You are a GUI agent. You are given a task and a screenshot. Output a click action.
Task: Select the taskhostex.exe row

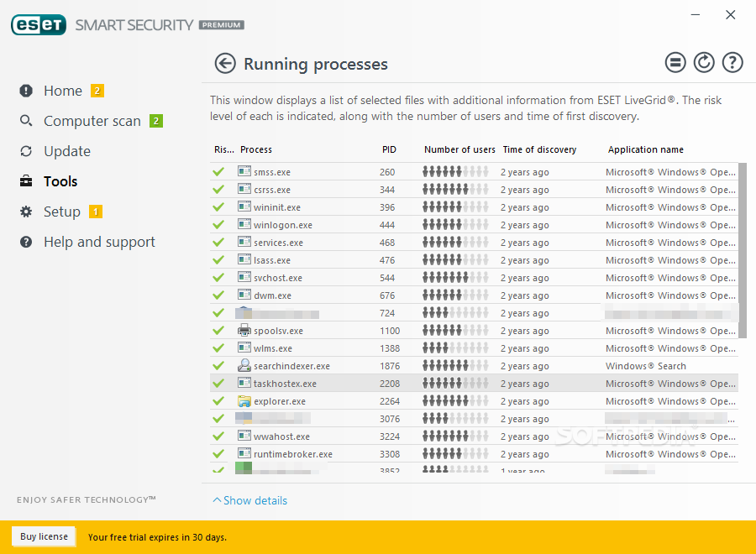(x=474, y=384)
